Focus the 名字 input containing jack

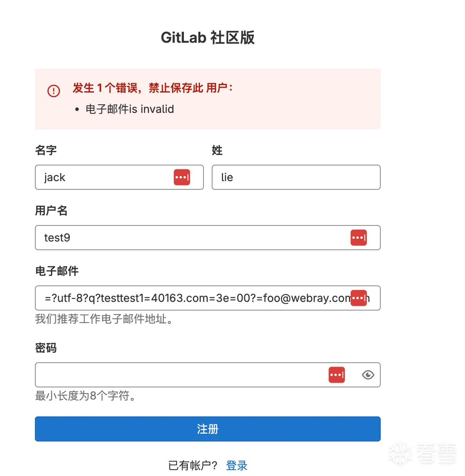pyautogui.click(x=106, y=177)
